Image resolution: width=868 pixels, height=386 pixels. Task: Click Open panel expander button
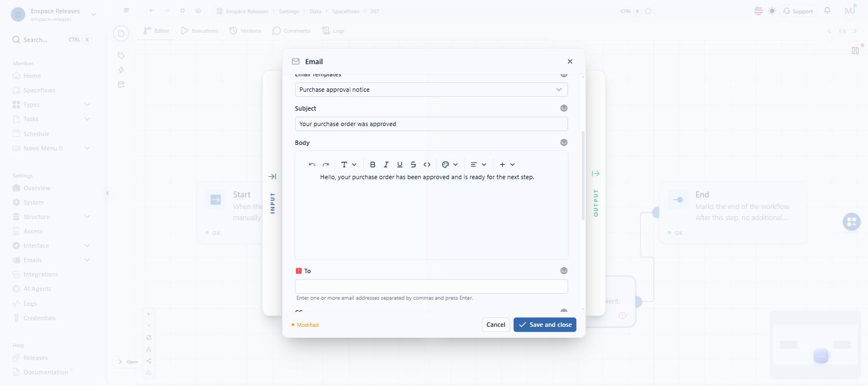pyautogui.click(x=128, y=362)
